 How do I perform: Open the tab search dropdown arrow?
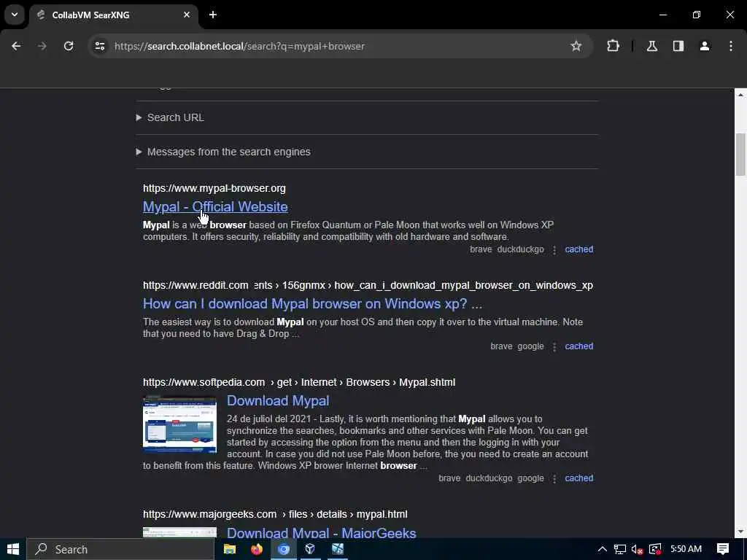pos(15,15)
